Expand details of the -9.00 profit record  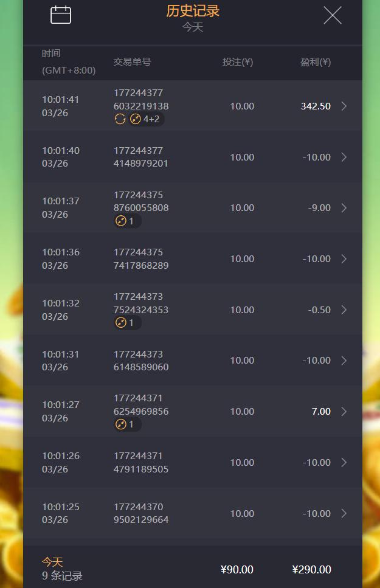click(344, 208)
